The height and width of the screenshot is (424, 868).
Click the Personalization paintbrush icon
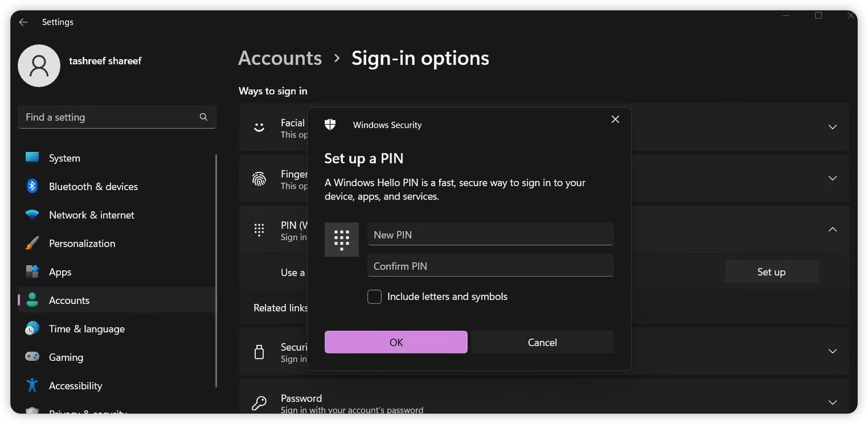point(32,243)
